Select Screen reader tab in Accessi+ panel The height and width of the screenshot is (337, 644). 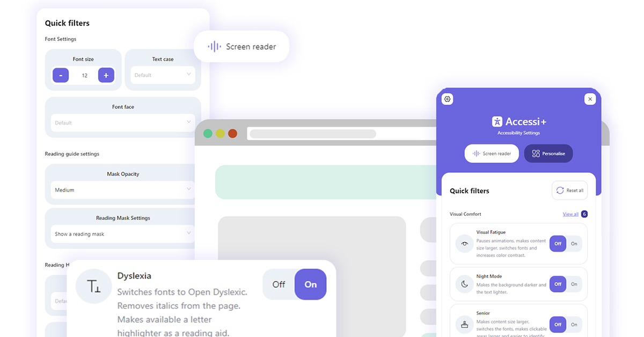pyautogui.click(x=492, y=153)
